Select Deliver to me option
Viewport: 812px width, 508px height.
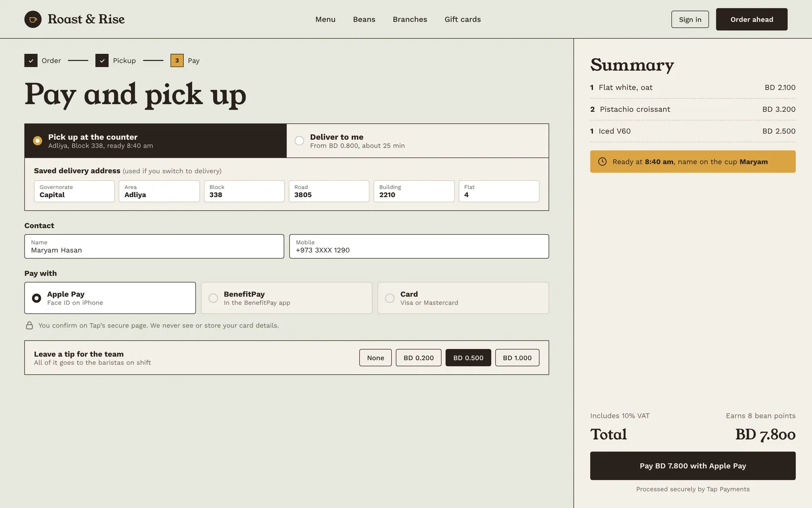pyautogui.click(x=418, y=141)
